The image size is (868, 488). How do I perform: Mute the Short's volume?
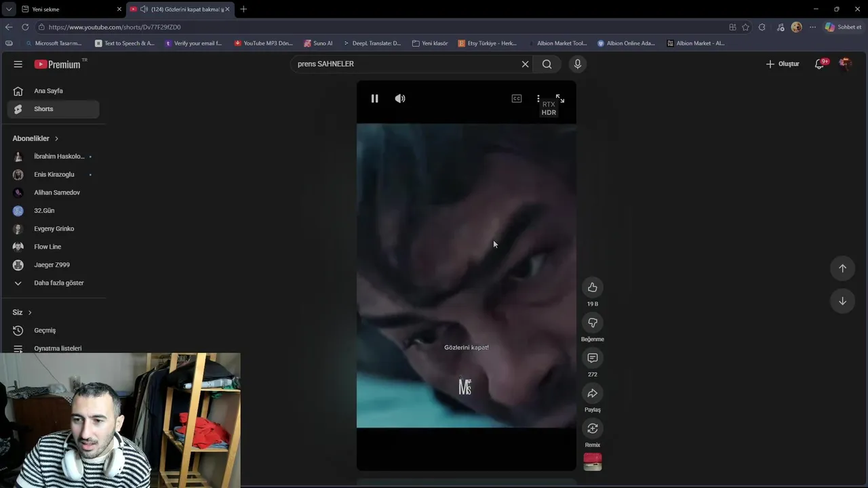tap(400, 98)
